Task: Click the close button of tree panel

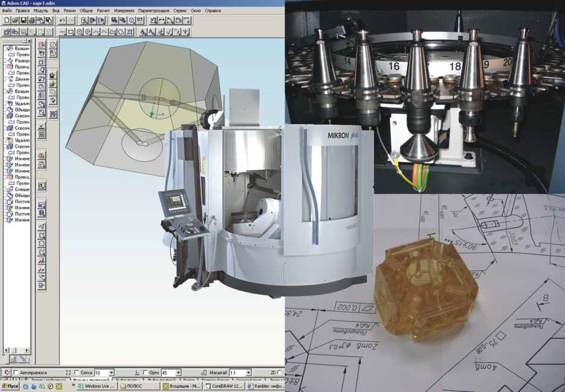Action: tap(29, 41)
